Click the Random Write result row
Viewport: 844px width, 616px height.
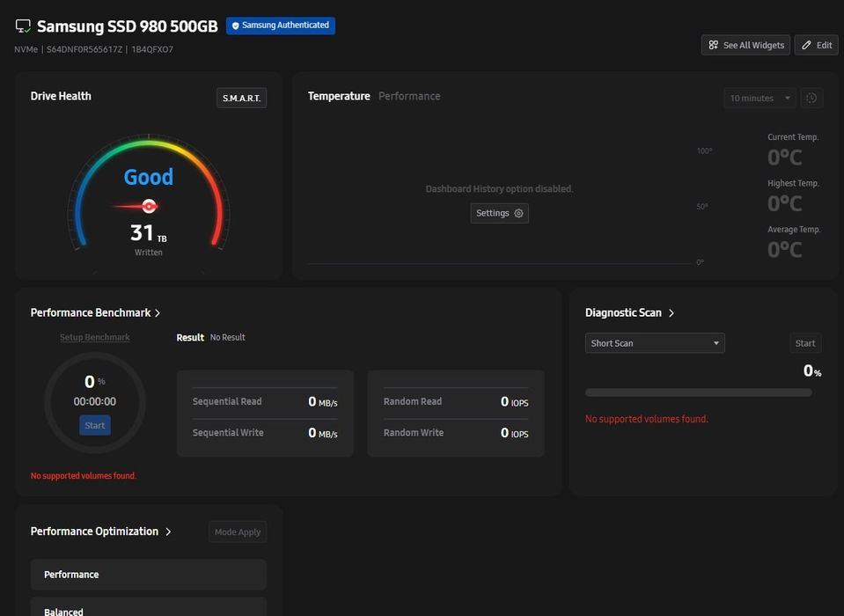pos(456,433)
